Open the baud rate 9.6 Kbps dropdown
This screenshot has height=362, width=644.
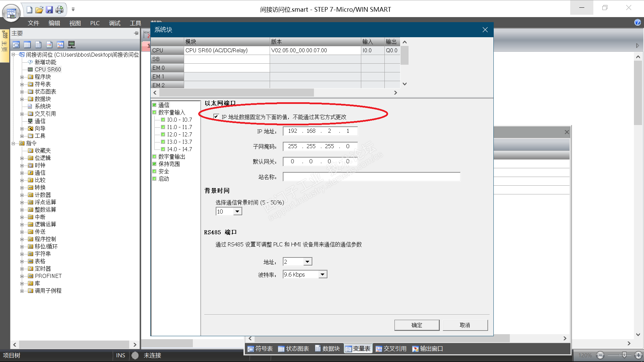tap(322, 275)
